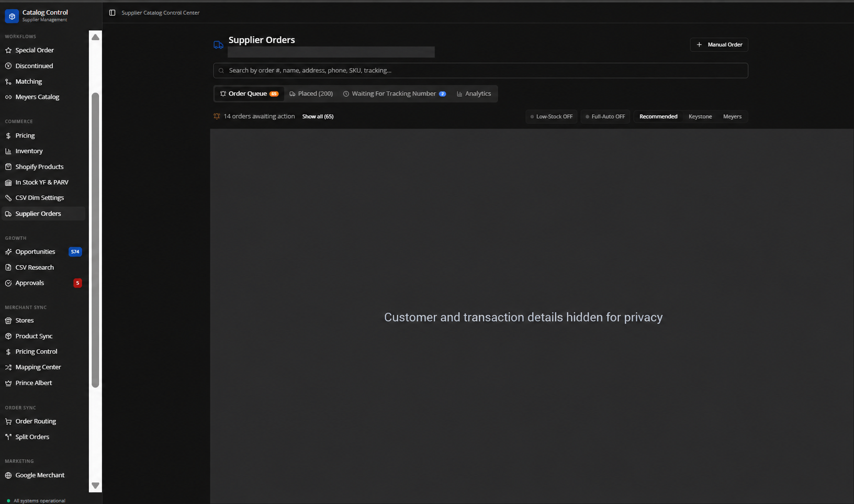The width and height of the screenshot is (854, 504).
Task: Click the Google Merchant globe icon
Action: pos(8,475)
